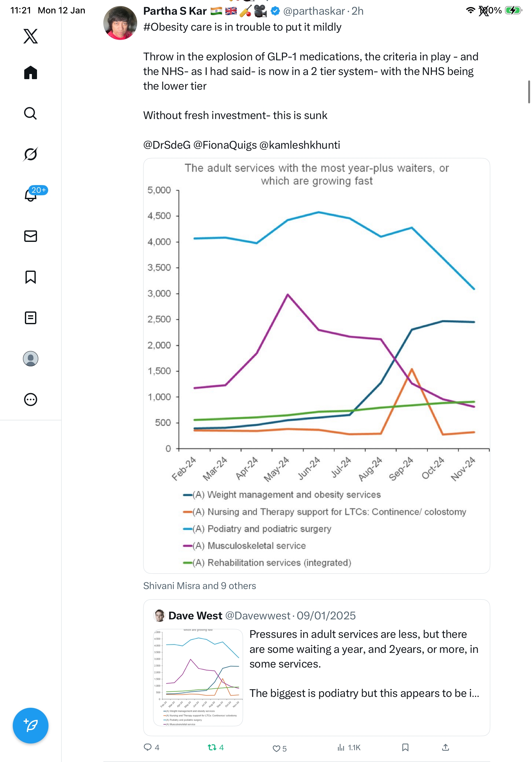Open the X home logo
The height and width of the screenshot is (762, 532).
[x=31, y=36]
